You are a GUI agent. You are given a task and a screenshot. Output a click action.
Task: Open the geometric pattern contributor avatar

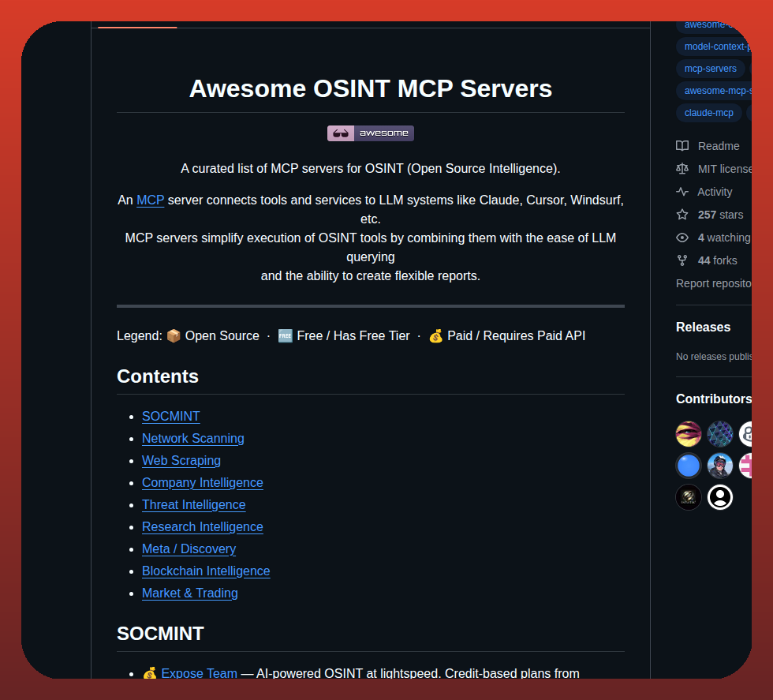[719, 434]
